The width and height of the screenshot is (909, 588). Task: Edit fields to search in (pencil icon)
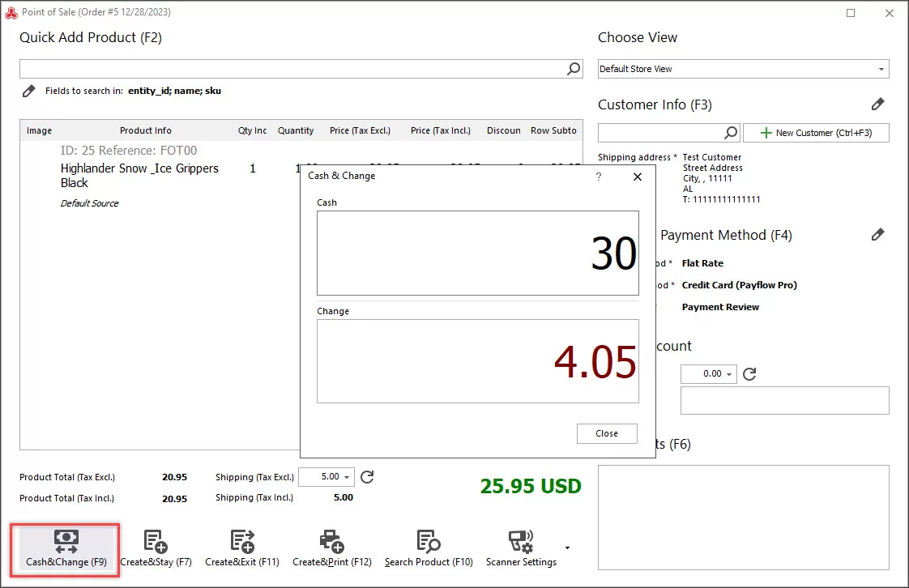tap(28, 91)
